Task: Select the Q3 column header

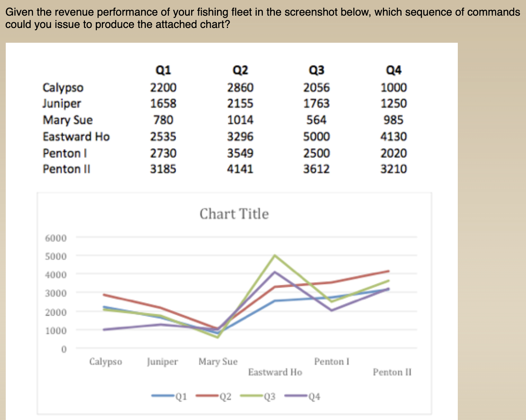Action: pos(316,70)
